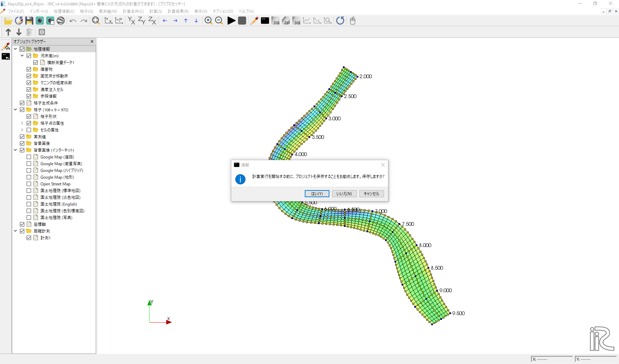
Task: Close the オブジェクトブラウザー panel
Action: 92,41
